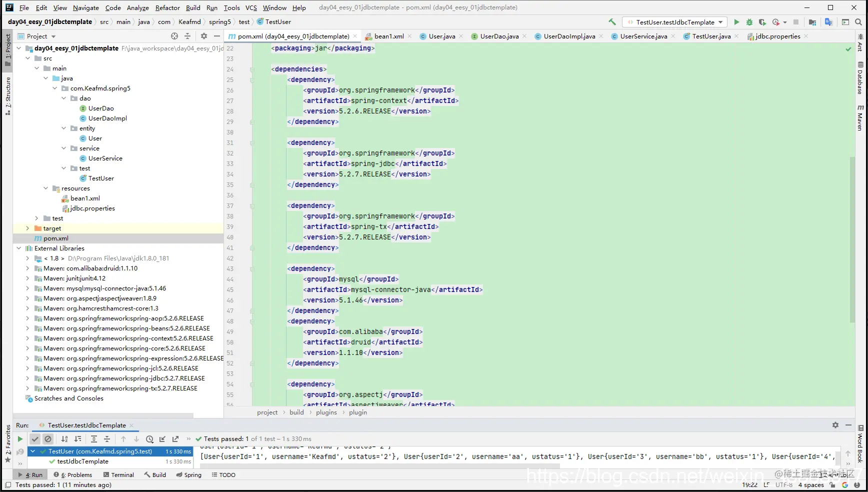
Task: Toggle the Database tool window
Action: pyautogui.click(x=860, y=78)
